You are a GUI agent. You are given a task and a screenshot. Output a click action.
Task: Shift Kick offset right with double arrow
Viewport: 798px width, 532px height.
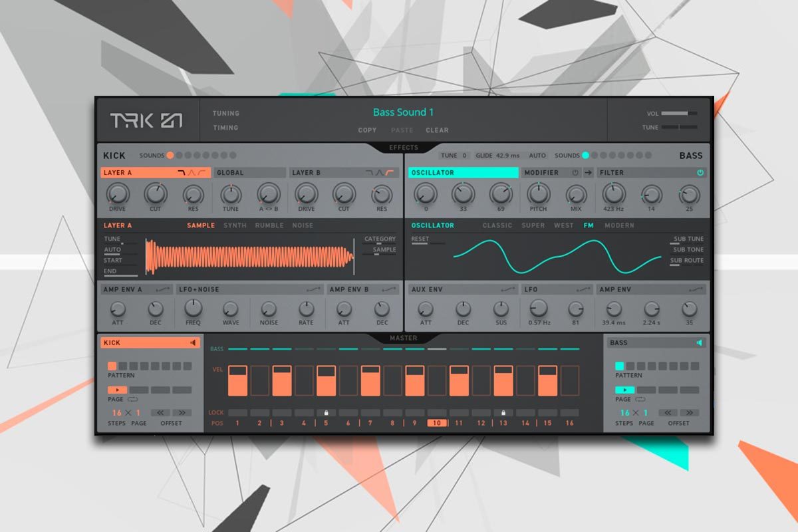pyautogui.click(x=182, y=413)
